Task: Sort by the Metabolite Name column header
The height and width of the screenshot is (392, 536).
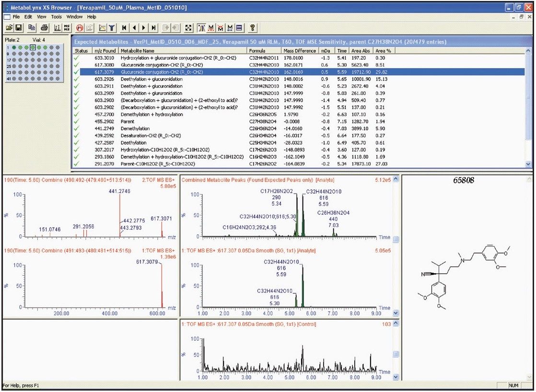Action: pyautogui.click(x=183, y=51)
